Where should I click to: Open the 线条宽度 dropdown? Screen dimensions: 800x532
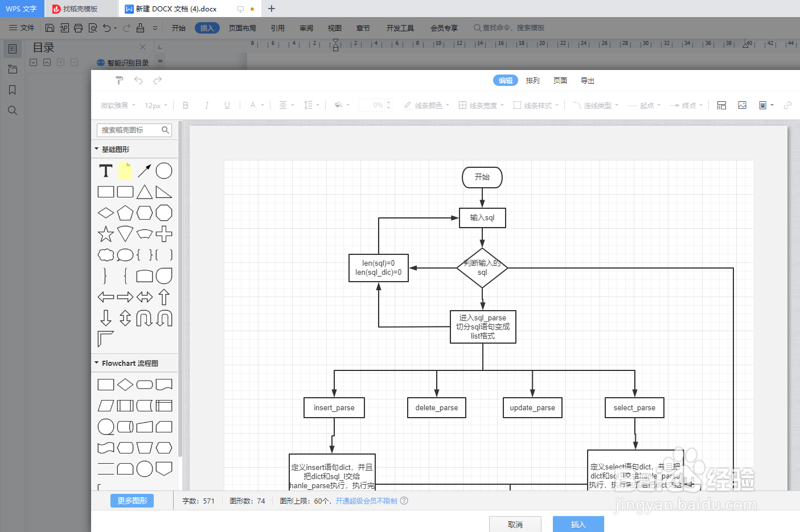tap(482, 105)
